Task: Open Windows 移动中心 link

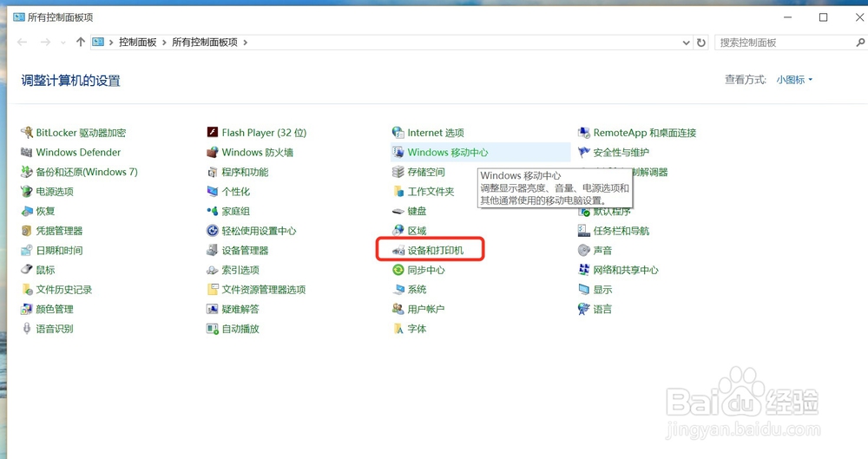Action: pos(448,152)
